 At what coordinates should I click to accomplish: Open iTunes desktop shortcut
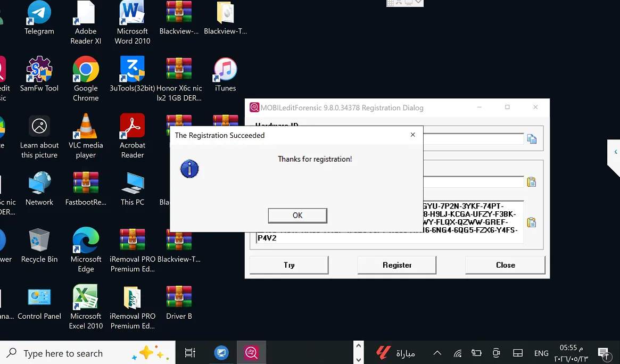coord(226,75)
